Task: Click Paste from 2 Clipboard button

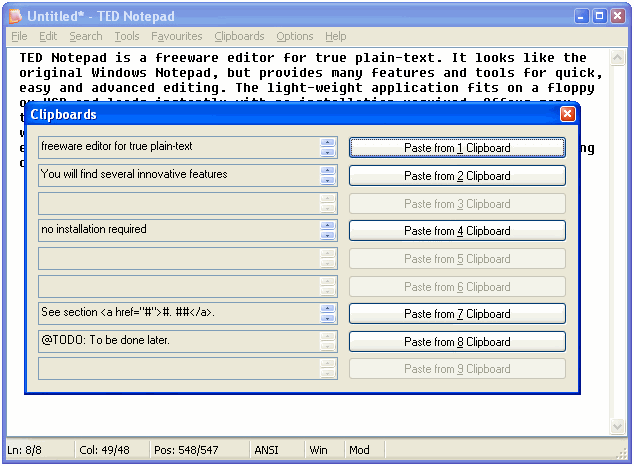Action: [457, 176]
